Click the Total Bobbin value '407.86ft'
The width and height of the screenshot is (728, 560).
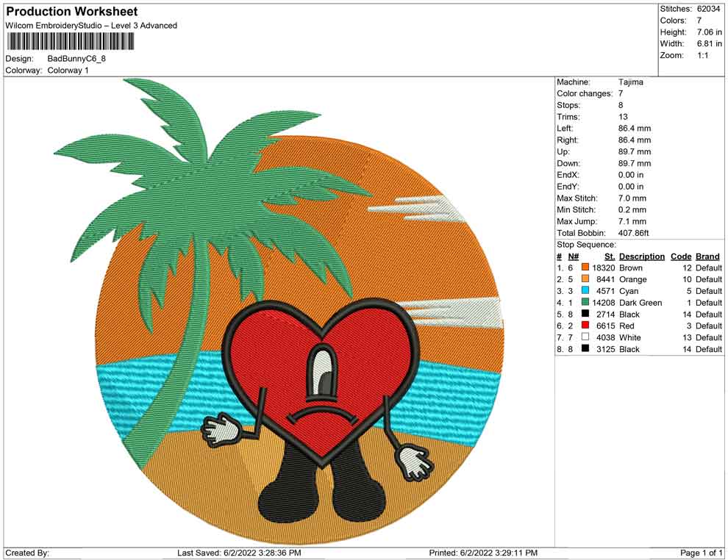click(x=633, y=233)
